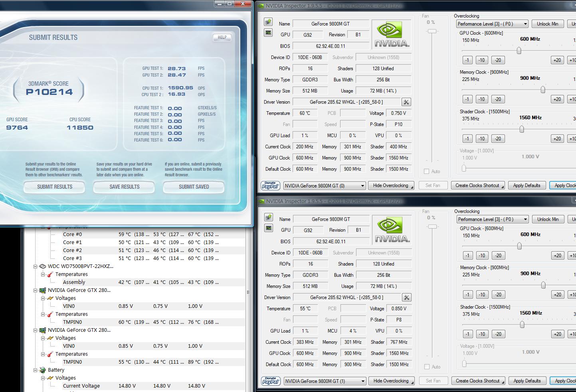This screenshot has width=576, height=392.
Task: Click the SUBMIT SAVED button in 3DMark
Action: (x=194, y=187)
